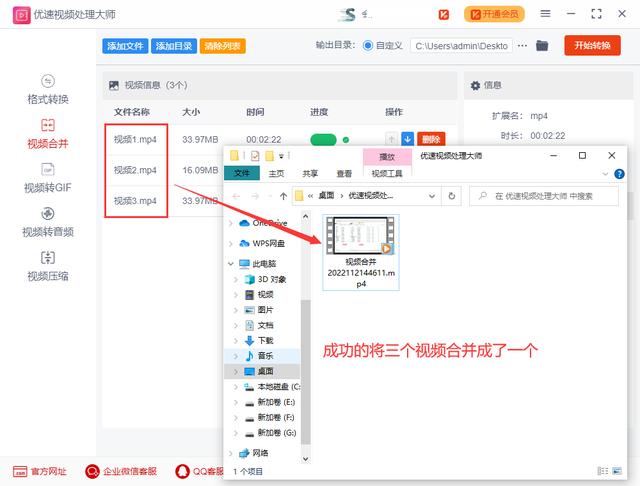Click the 开通会员 membership button
This screenshot has width=640, height=486.
click(494, 14)
